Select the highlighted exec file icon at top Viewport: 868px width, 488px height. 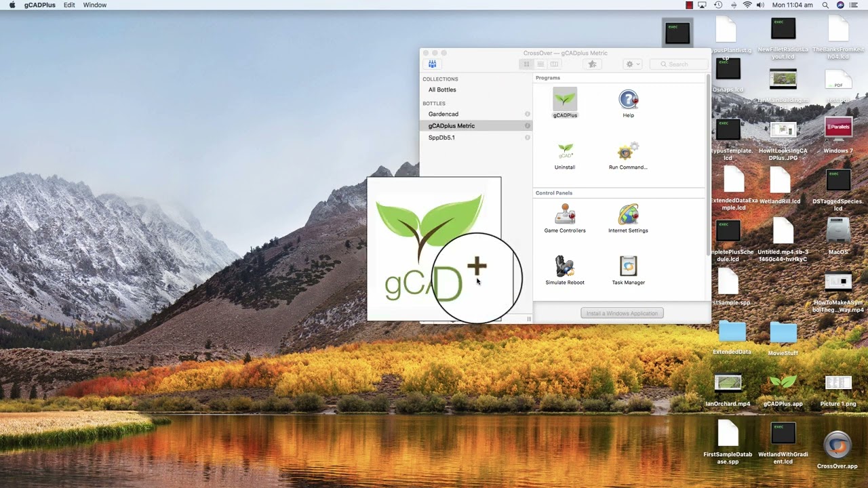click(x=677, y=33)
